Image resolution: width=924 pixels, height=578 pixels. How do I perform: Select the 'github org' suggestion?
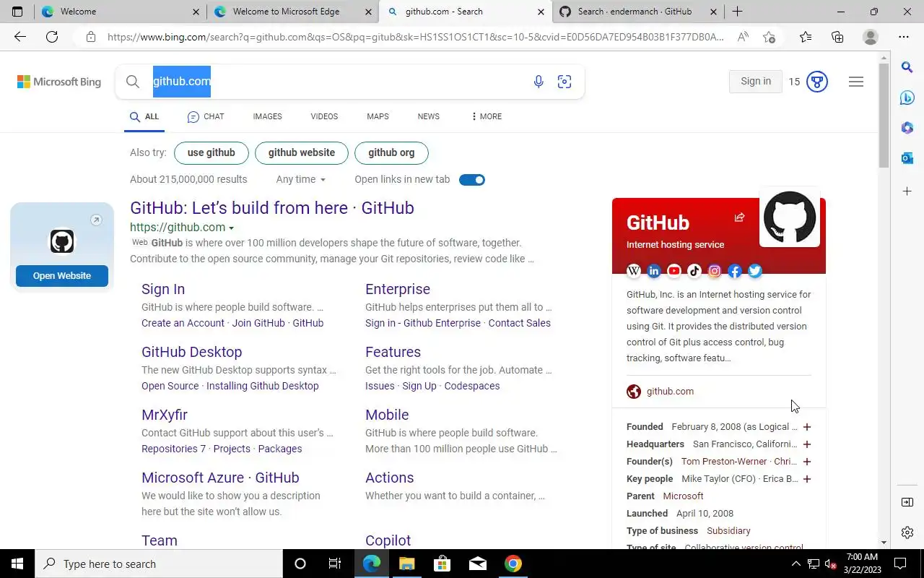391,152
